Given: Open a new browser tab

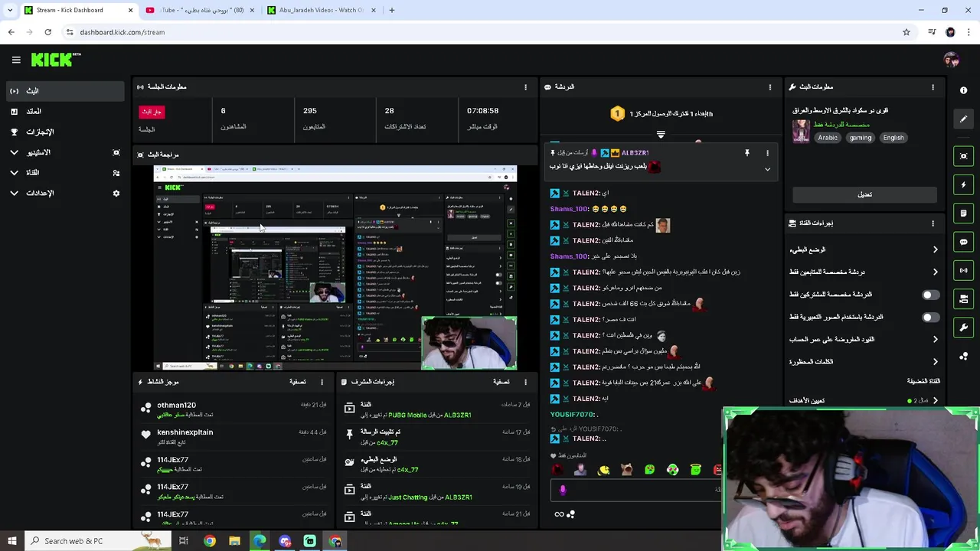Looking at the screenshot, I should (x=392, y=10).
